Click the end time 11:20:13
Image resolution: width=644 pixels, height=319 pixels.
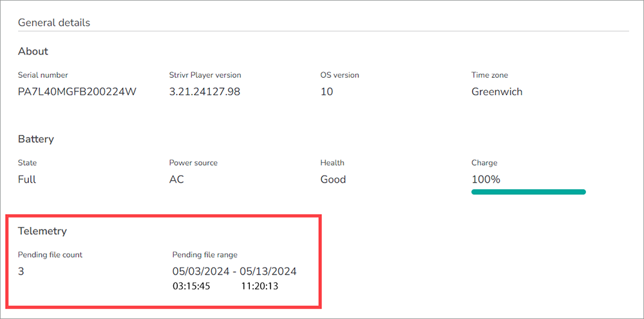260,286
